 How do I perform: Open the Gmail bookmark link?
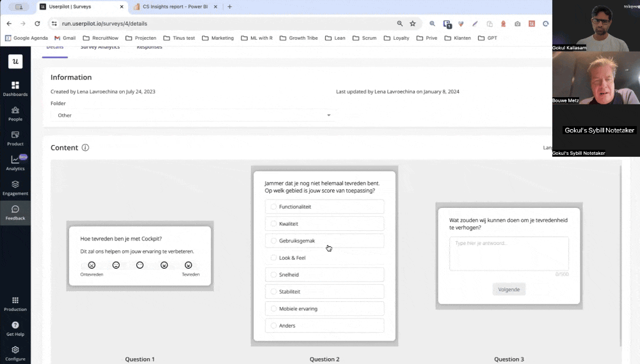[65, 38]
